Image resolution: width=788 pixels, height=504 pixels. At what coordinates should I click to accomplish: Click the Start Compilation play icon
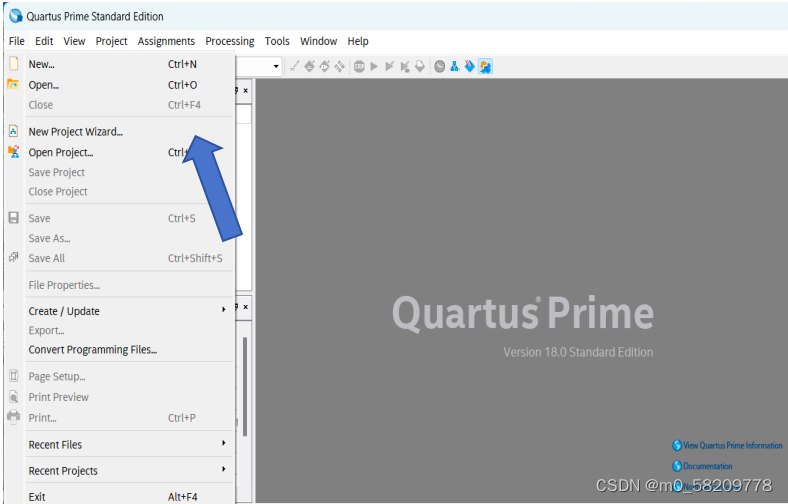pyautogui.click(x=374, y=66)
